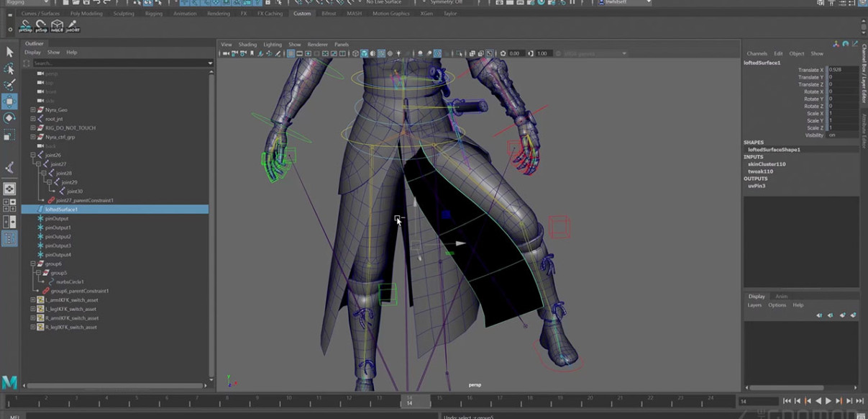The image size is (868, 419).
Task: Open the viewport Panels menu
Action: click(x=342, y=45)
